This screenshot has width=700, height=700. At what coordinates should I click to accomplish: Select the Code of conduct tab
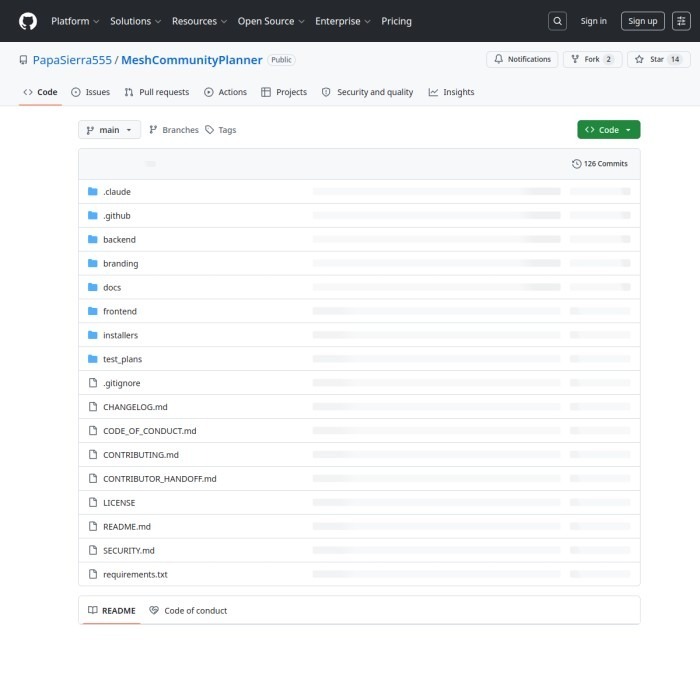click(x=188, y=610)
